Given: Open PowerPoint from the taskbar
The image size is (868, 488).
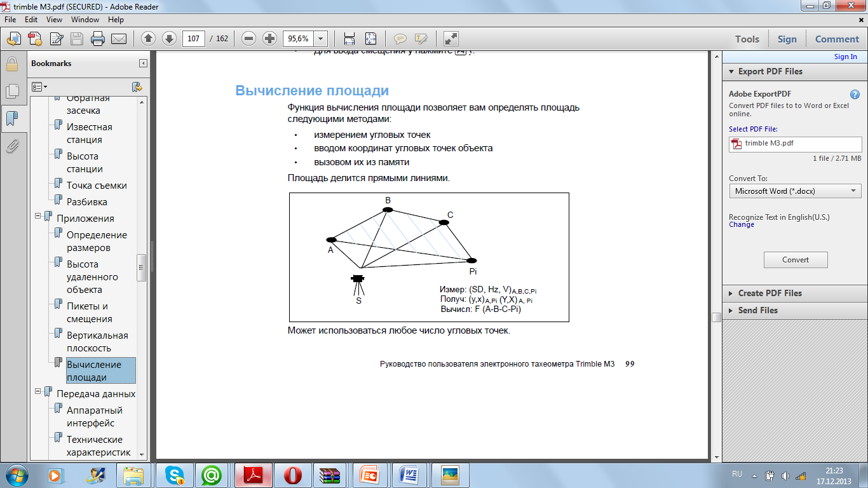Looking at the screenshot, I should tap(369, 475).
